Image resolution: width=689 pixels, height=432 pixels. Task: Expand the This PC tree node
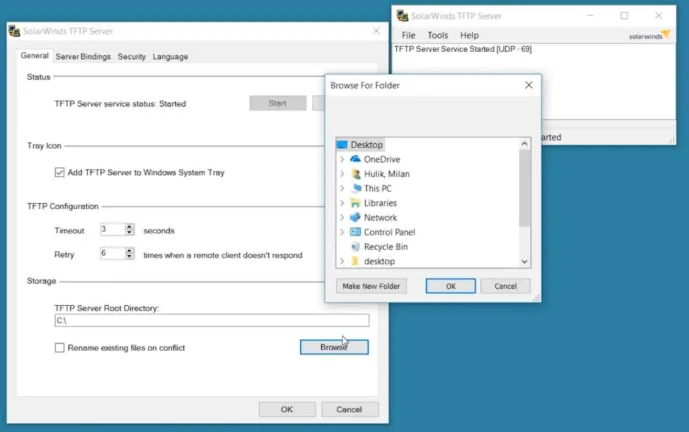pyautogui.click(x=342, y=188)
